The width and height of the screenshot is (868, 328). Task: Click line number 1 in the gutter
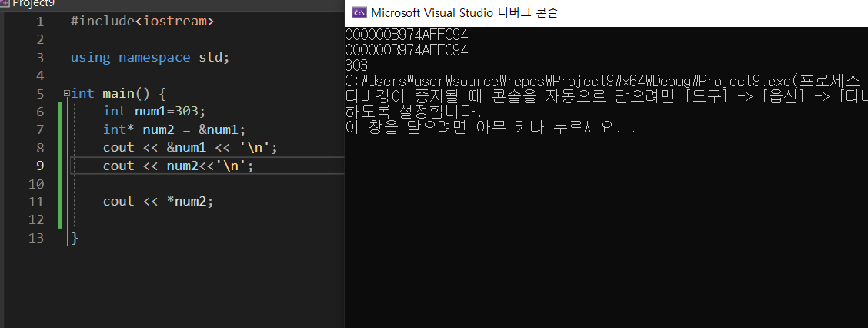coord(39,22)
